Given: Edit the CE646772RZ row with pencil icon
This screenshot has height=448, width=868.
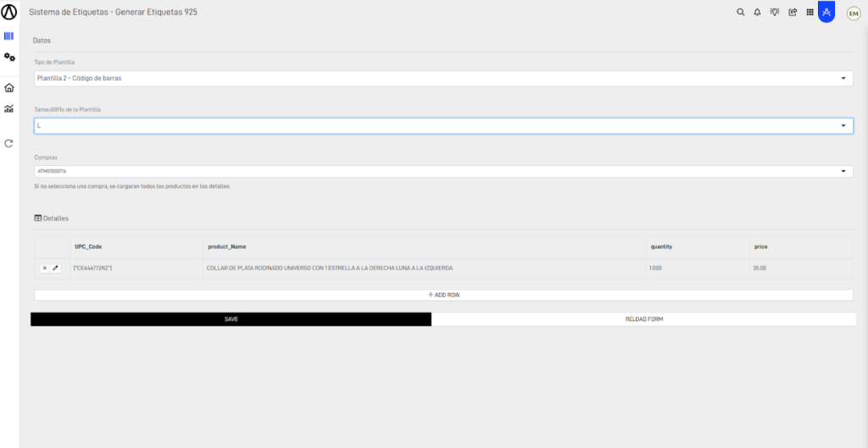Looking at the screenshot, I should [x=55, y=268].
